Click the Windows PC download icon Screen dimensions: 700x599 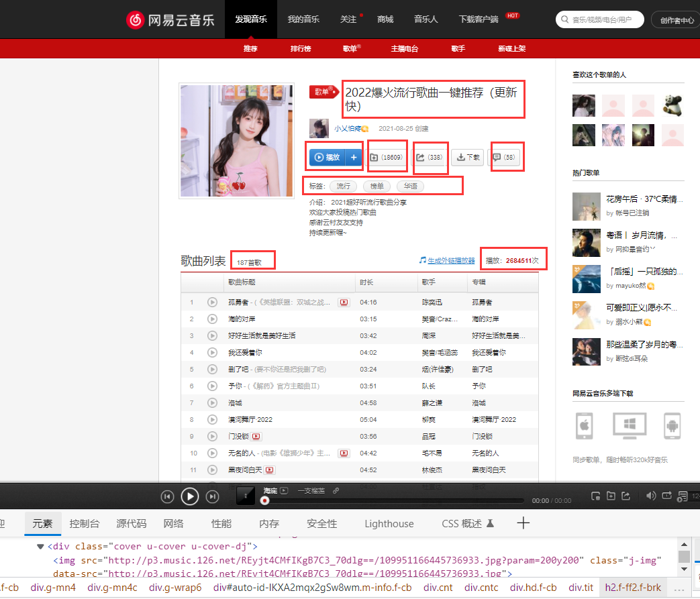[629, 426]
